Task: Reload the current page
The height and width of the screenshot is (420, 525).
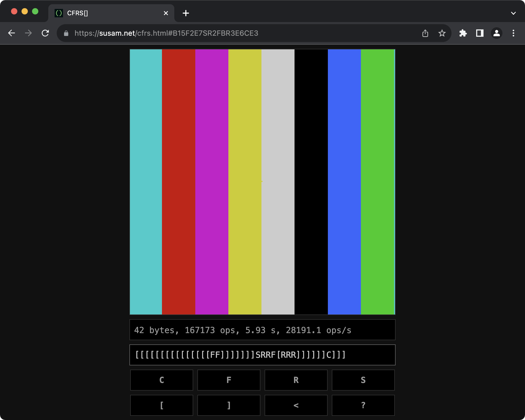Action: (x=45, y=33)
